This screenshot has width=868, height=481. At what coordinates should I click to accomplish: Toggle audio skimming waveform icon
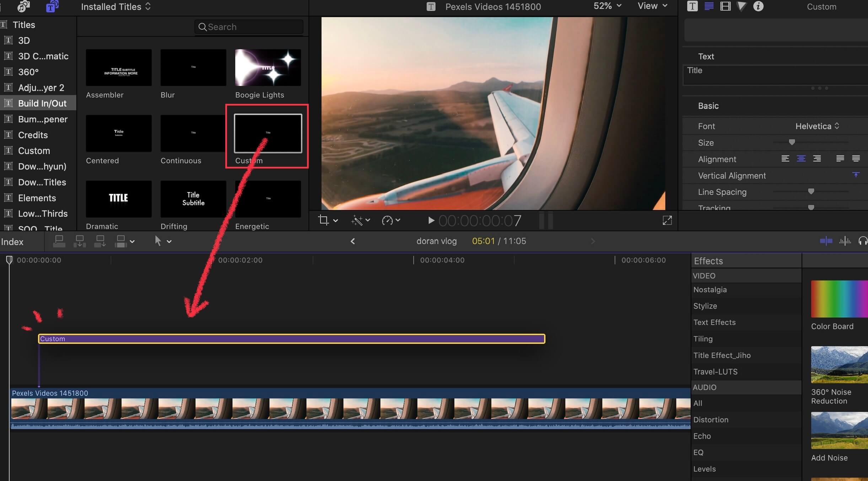845,241
